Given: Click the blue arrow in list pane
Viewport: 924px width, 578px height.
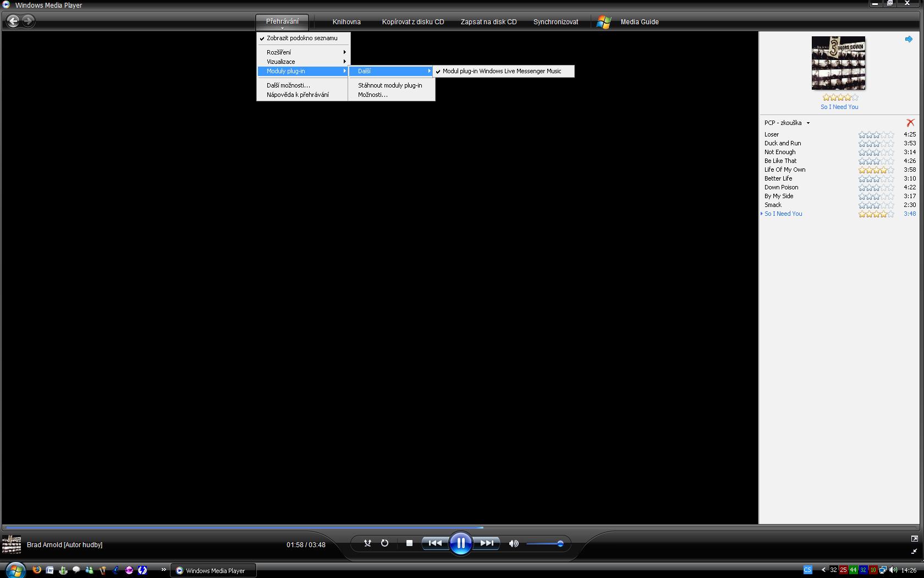Looking at the screenshot, I should coord(909,39).
